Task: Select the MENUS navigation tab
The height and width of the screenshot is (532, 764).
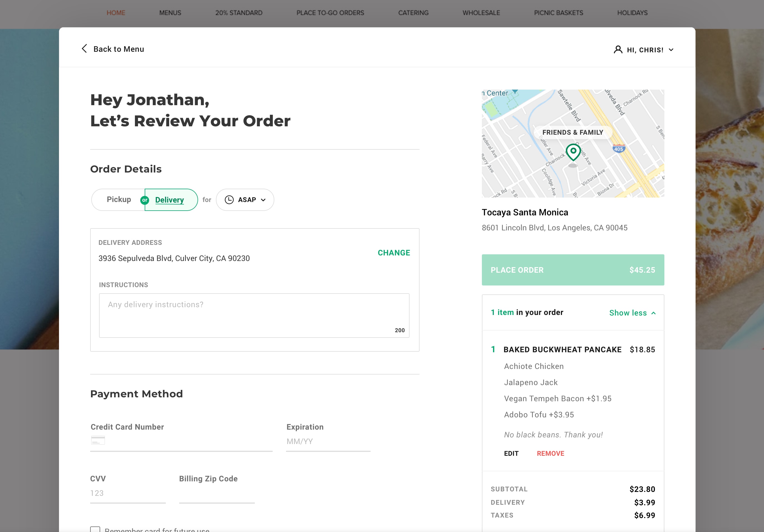Action: (x=169, y=12)
